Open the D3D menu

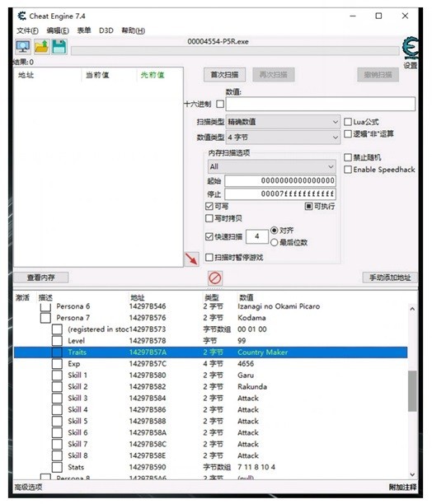click(x=106, y=30)
